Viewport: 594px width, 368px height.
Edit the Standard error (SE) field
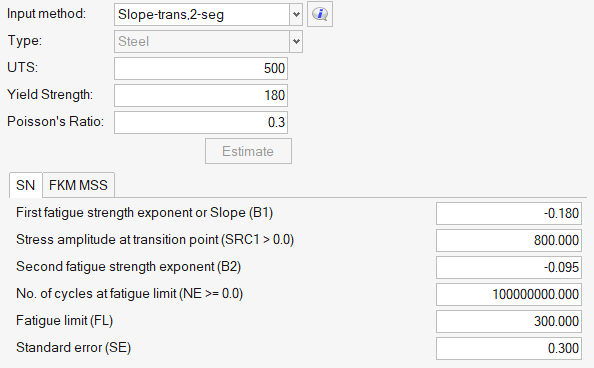coord(509,348)
